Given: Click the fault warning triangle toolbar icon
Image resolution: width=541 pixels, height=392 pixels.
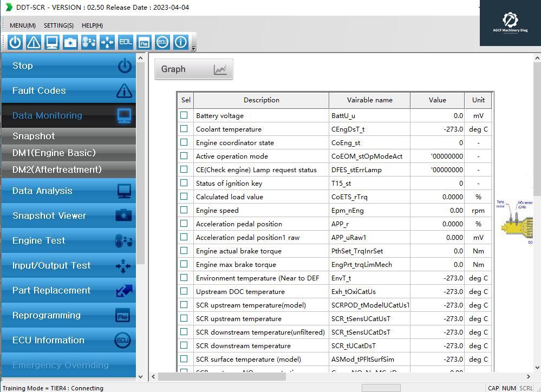Looking at the screenshot, I should tap(34, 42).
